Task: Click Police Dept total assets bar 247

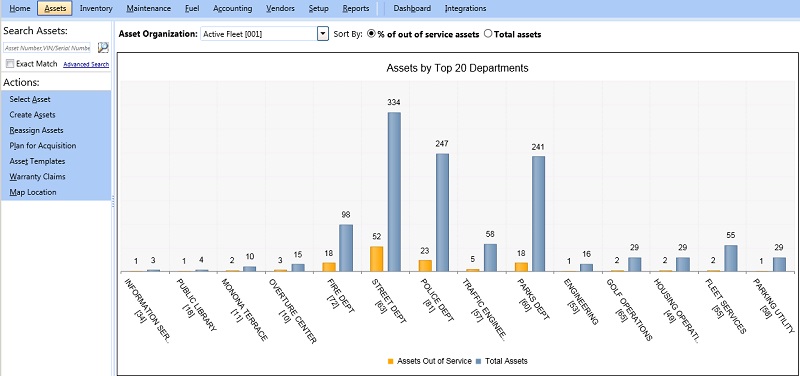Action: (x=442, y=212)
